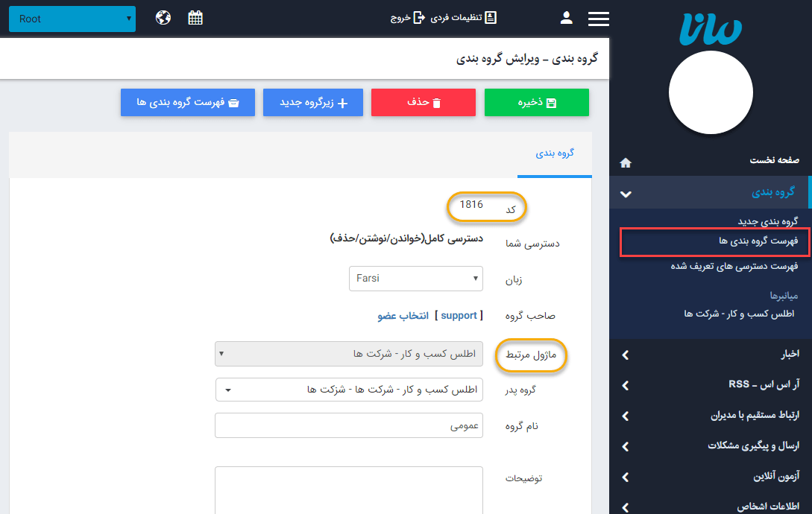Open the ماژول مرتبط dropdown
812x514 pixels.
coord(348,353)
